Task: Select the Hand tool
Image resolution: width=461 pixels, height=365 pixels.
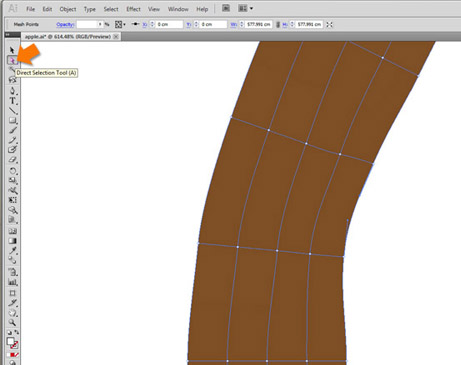Action: pos(12,313)
